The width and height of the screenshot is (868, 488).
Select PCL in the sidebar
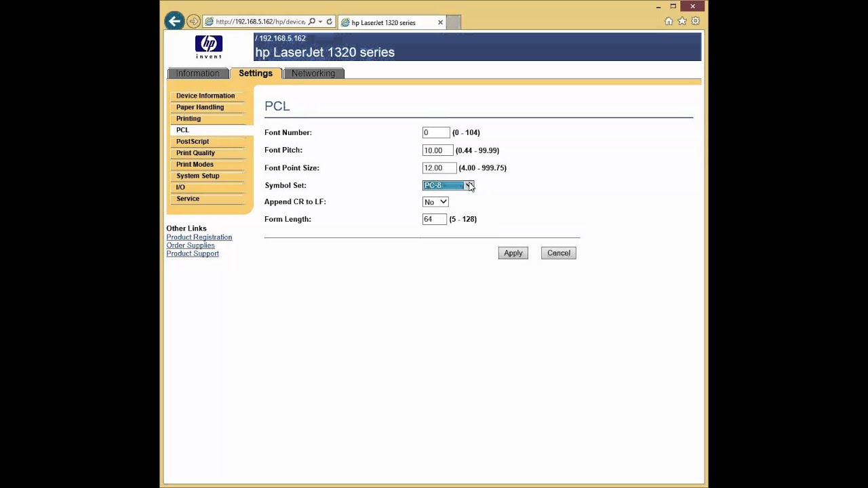(182, 130)
